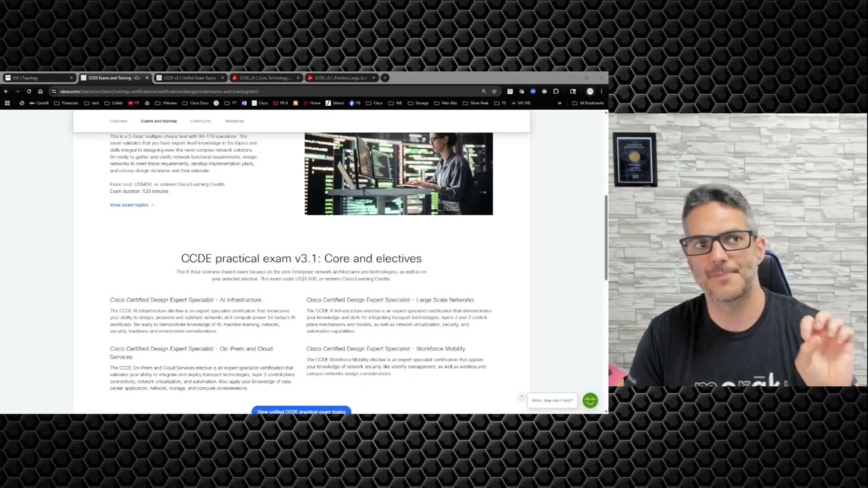
Task: Open the Palo Alto bookmark folder
Action: click(x=446, y=103)
